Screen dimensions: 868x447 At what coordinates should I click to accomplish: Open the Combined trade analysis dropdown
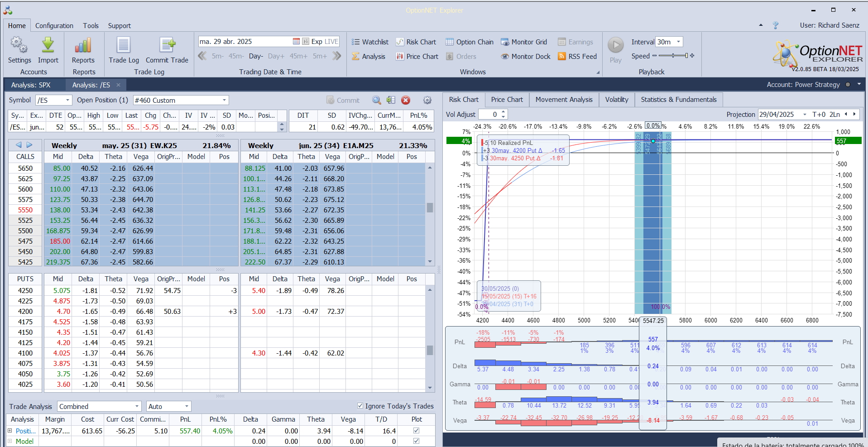tap(137, 406)
